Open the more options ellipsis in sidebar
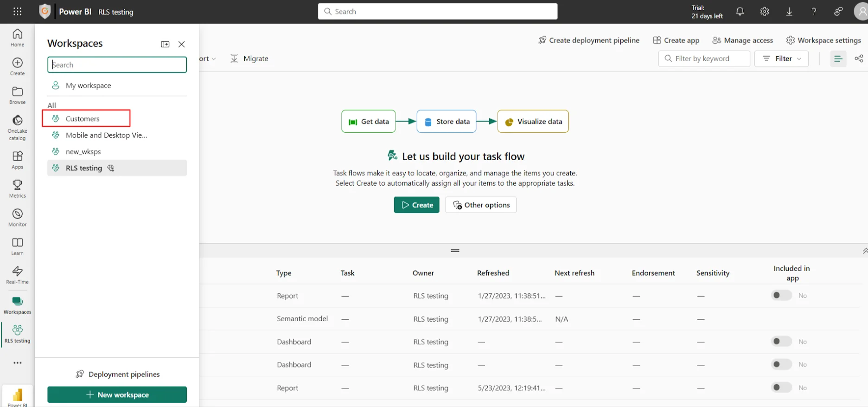Viewport: 868px width, 407px height. 17,363
